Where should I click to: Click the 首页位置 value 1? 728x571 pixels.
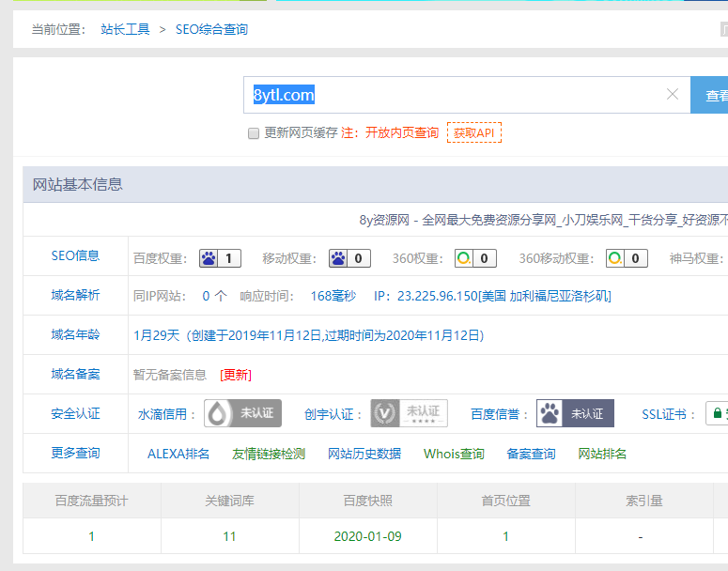505,536
